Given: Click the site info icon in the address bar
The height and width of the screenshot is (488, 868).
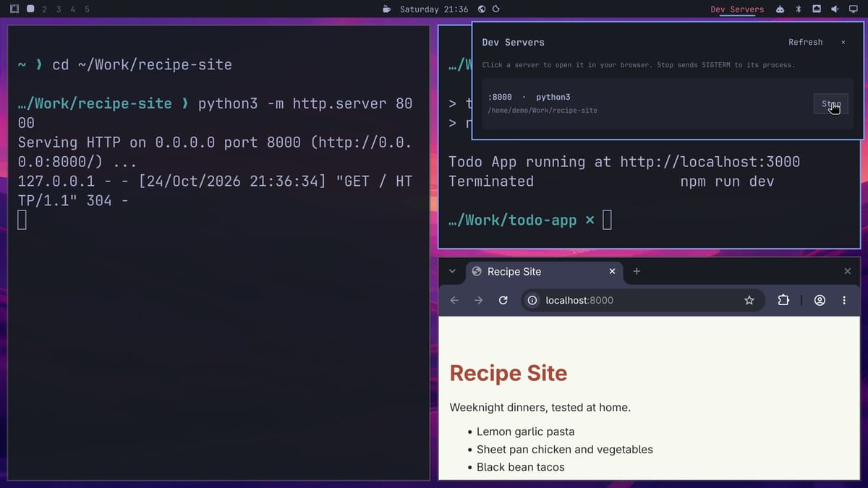Looking at the screenshot, I should coord(532,300).
